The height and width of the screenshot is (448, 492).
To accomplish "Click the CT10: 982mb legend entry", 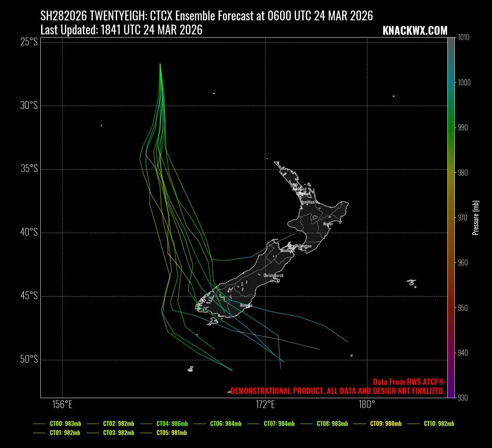I will (x=439, y=423).
